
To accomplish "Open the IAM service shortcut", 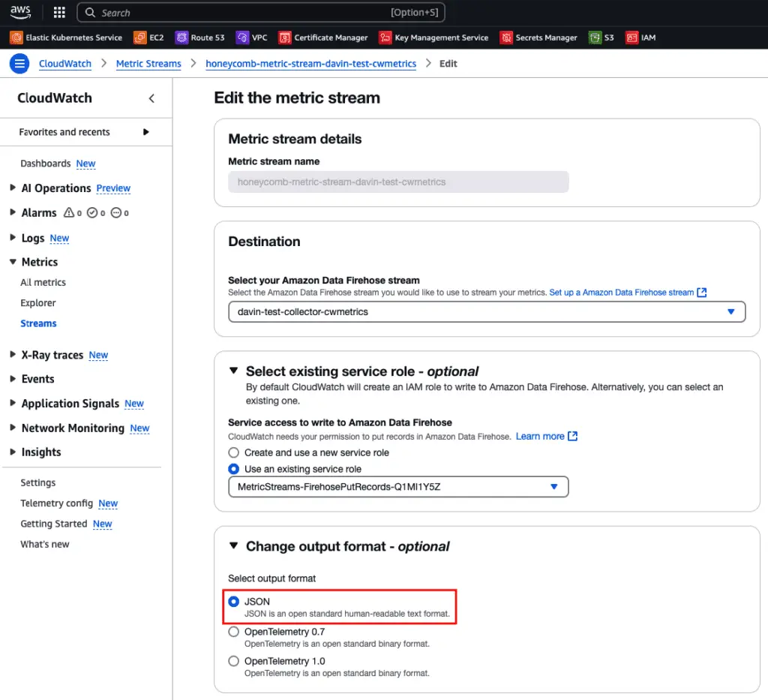I will point(632,38).
